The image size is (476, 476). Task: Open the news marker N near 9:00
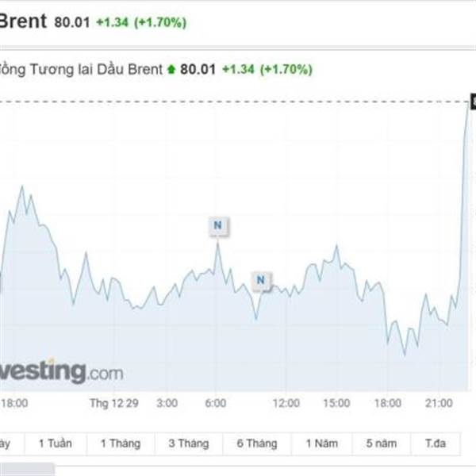click(x=261, y=280)
